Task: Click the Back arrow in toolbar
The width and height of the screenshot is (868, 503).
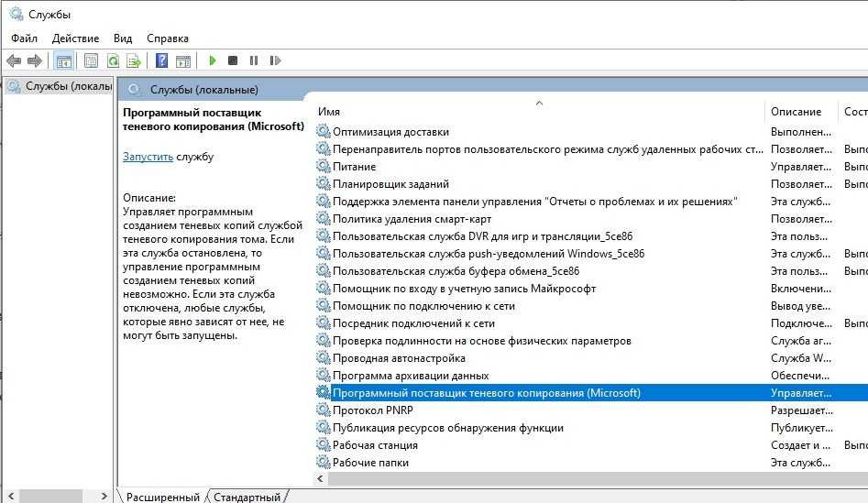Action: pyautogui.click(x=13, y=61)
